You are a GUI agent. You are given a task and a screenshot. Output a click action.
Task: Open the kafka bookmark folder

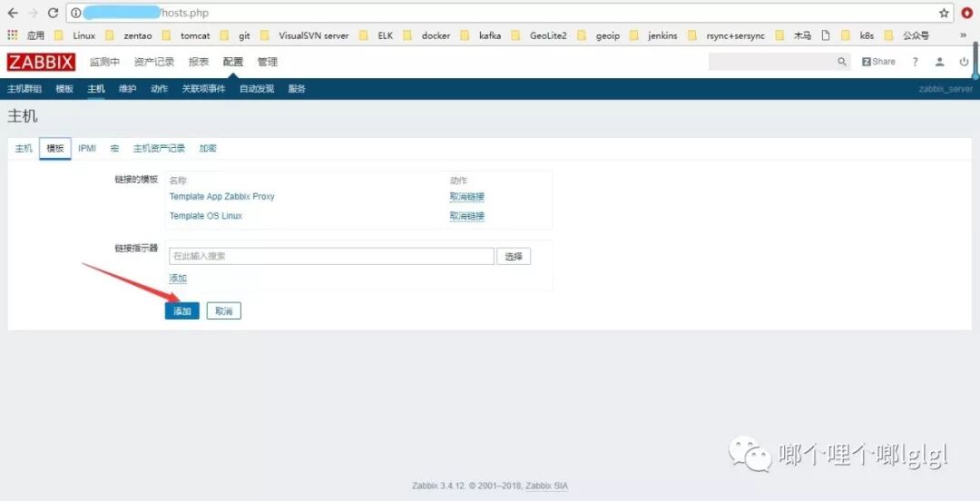click(x=481, y=35)
